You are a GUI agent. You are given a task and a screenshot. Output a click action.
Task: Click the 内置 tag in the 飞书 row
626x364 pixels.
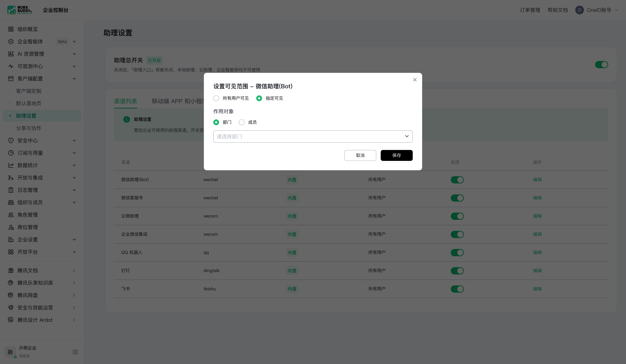click(292, 289)
